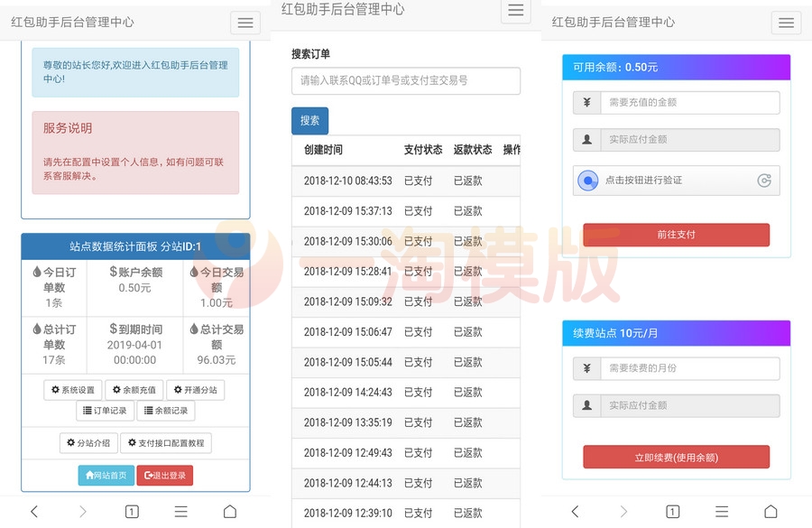Click 到期时间 2019-04-01 stat cell

point(135,345)
